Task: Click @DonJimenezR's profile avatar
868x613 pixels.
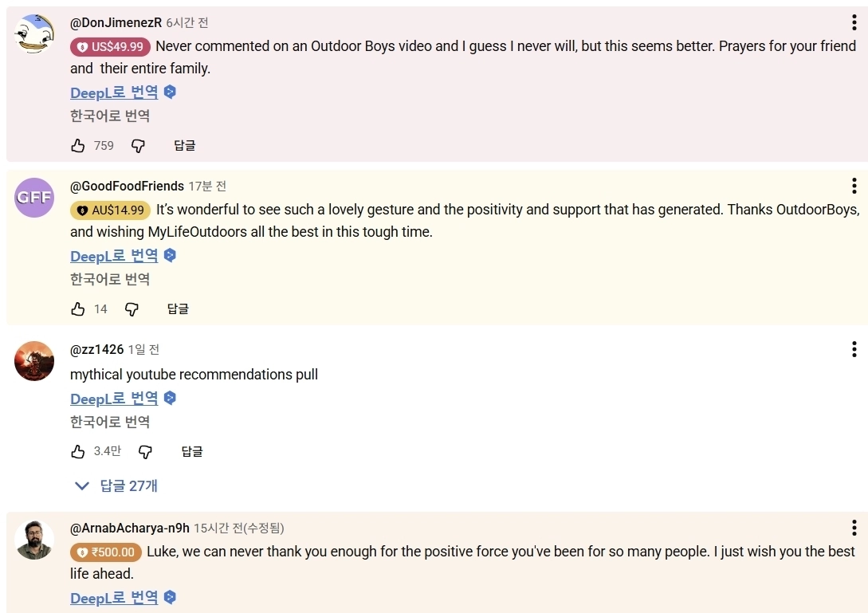Action: pyautogui.click(x=33, y=33)
